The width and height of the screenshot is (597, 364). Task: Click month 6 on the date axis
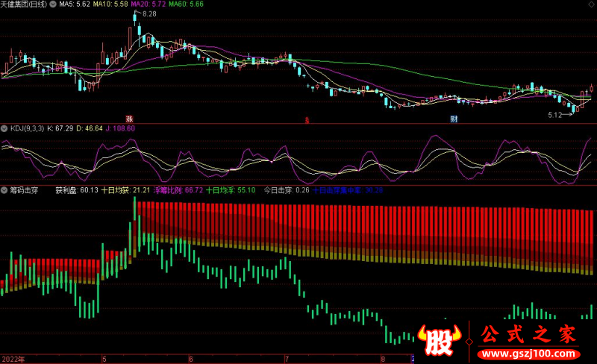pyautogui.click(x=191, y=359)
